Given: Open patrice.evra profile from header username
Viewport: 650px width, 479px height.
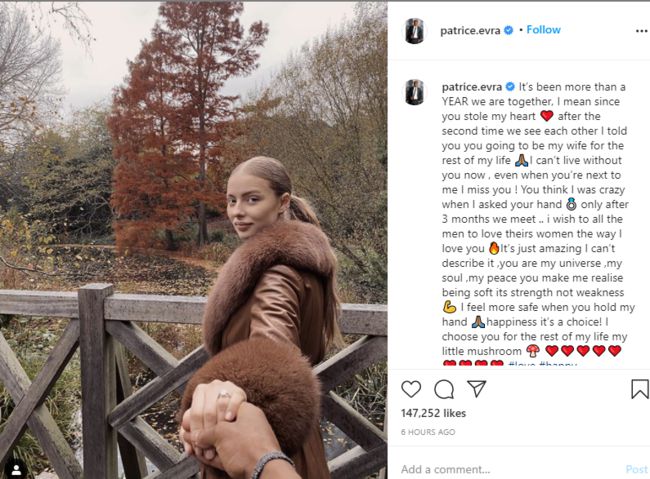Looking at the screenshot, I should tap(470, 30).
